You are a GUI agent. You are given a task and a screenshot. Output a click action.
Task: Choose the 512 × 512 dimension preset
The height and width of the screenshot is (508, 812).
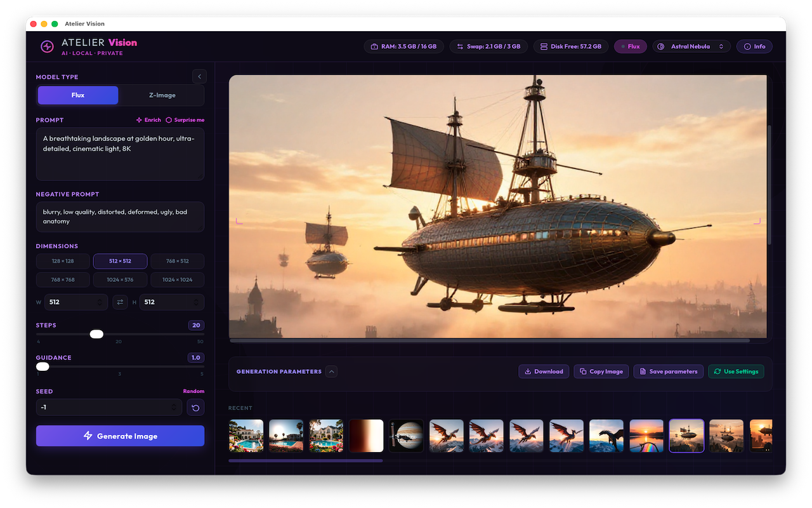coord(120,261)
